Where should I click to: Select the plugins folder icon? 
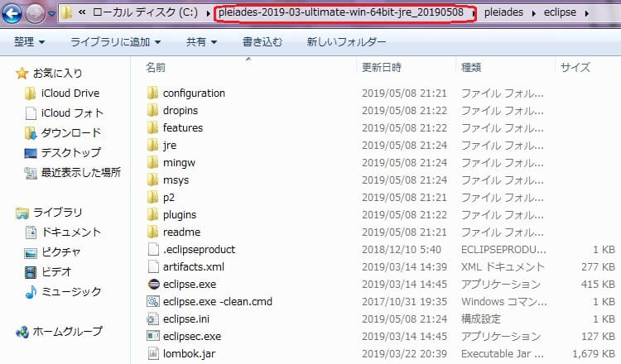point(153,215)
